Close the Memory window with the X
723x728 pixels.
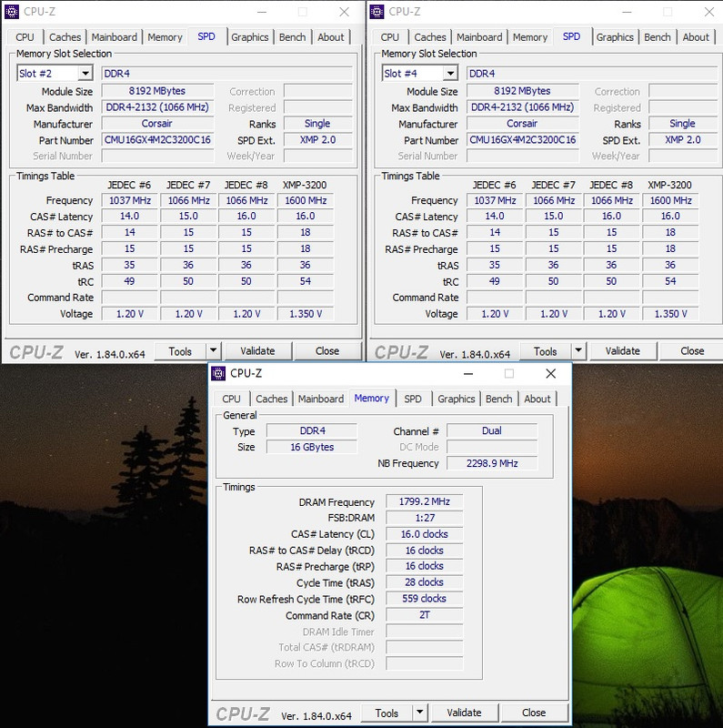pos(550,373)
